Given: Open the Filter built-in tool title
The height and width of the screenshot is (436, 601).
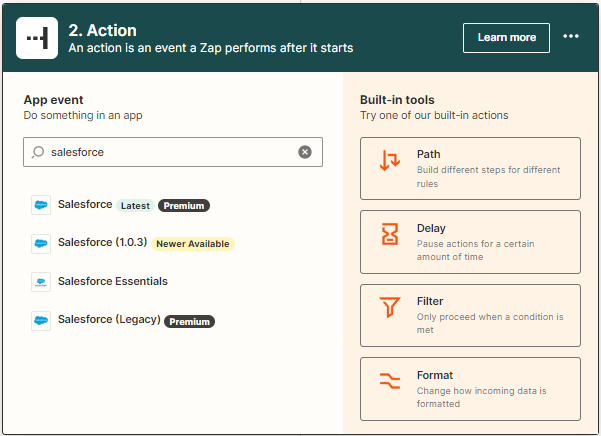Looking at the screenshot, I should coord(430,301).
